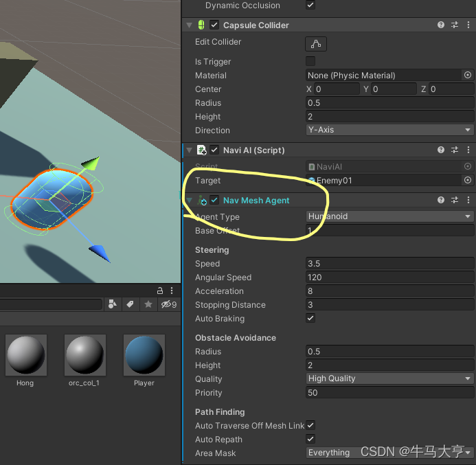Click Obstacle Avoidance Radius field
The image size is (476, 465).
[389, 351]
